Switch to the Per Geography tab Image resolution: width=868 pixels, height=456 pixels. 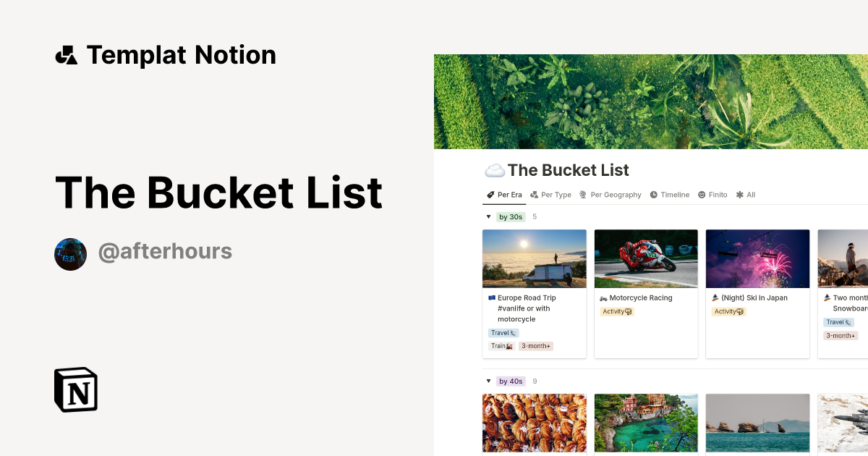[615, 194]
